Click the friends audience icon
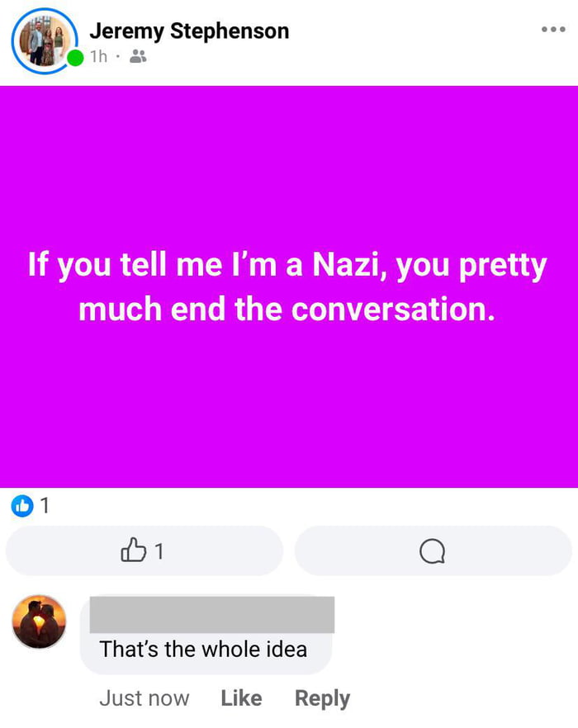578x728 pixels. point(138,57)
